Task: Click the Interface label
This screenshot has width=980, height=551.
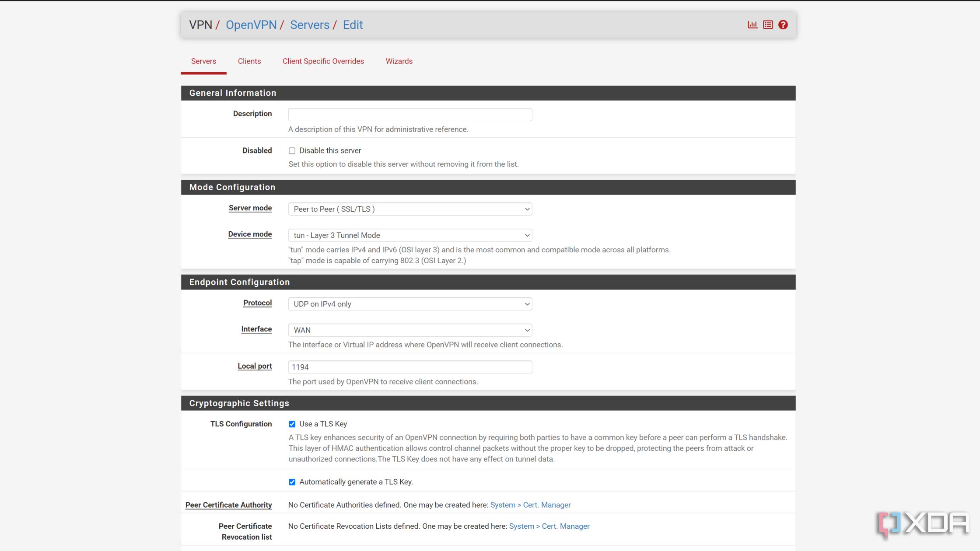Action: click(256, 329)
